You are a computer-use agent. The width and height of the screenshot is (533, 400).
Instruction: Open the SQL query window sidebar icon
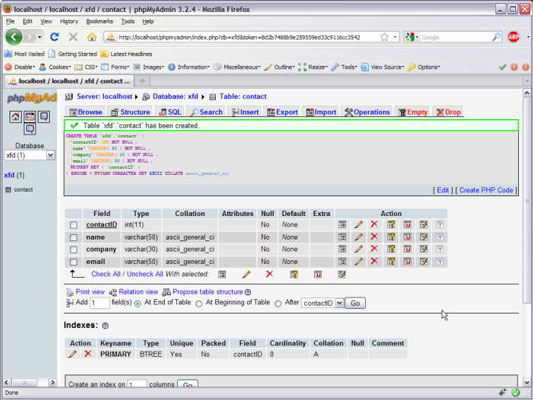coord(30,117)
